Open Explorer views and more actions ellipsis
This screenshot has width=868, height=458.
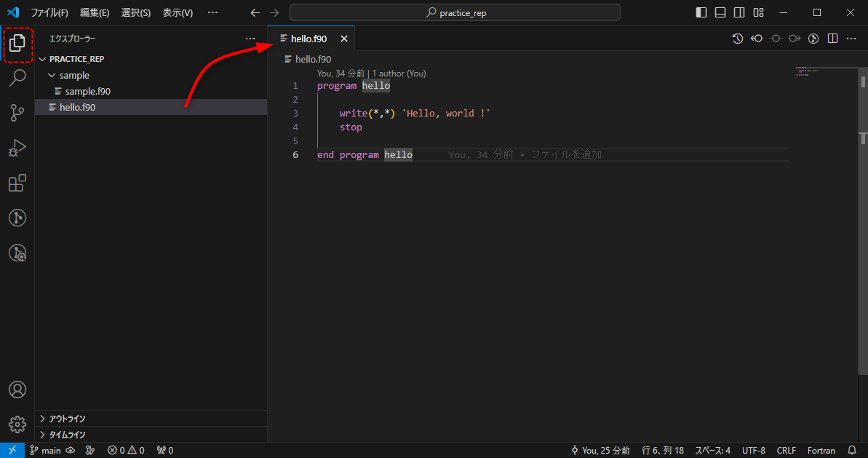[x=250, y=38]
